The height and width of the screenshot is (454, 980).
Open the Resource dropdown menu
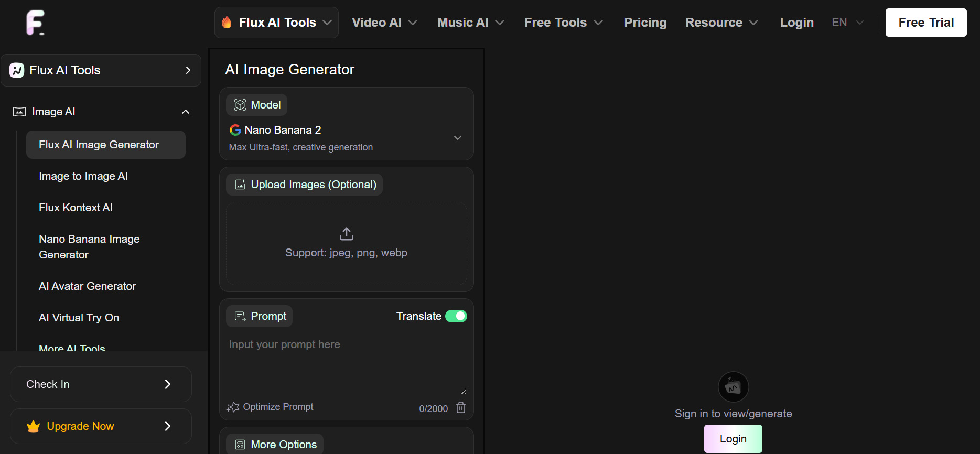coord(722,23)
